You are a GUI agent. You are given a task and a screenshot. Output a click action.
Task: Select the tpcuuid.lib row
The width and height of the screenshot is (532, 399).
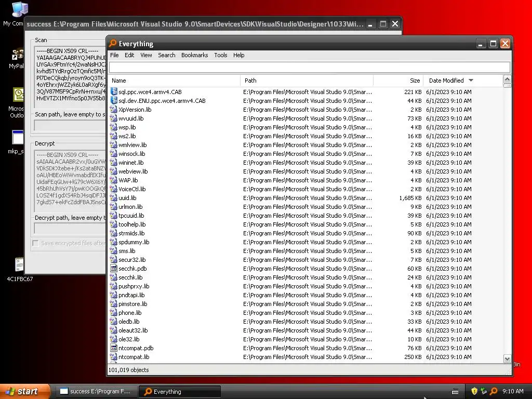[305, 216]
